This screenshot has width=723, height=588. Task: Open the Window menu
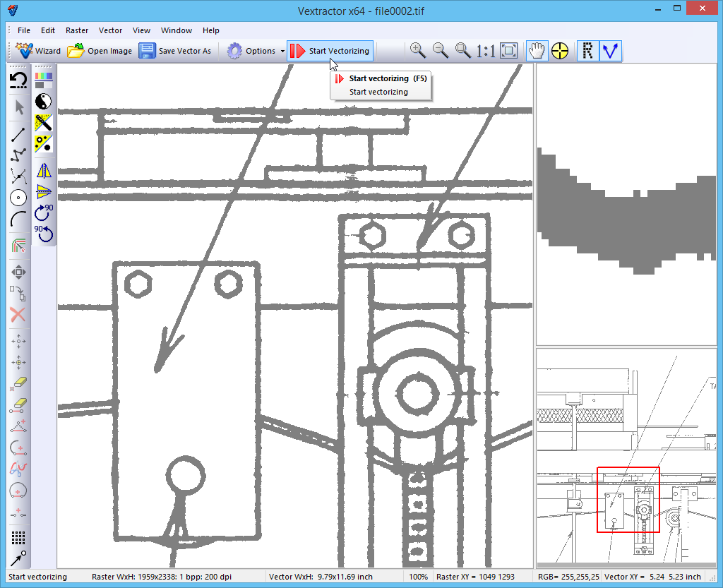pyautogui.click(x=177, y=30)
